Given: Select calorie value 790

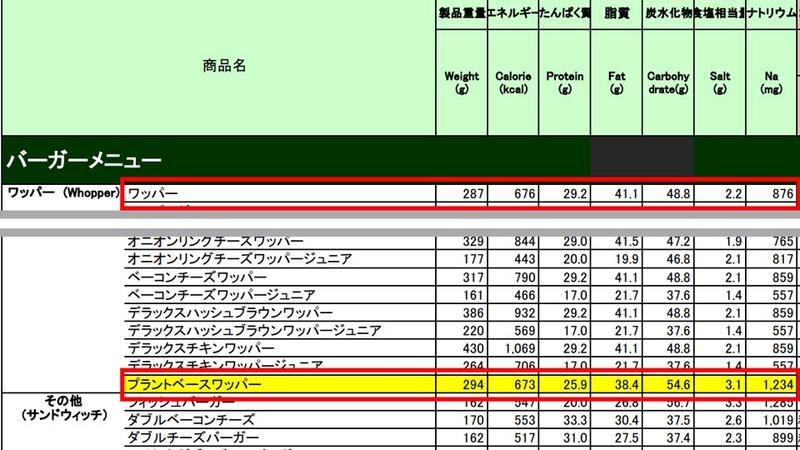Looking at the screenshot, I should (x=524, y=278).
